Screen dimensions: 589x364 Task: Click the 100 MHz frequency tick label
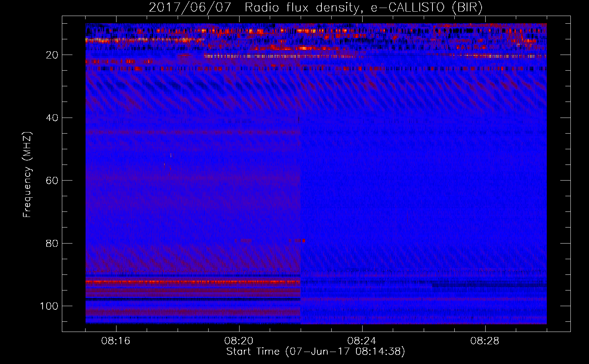click(x=49, y=306)
